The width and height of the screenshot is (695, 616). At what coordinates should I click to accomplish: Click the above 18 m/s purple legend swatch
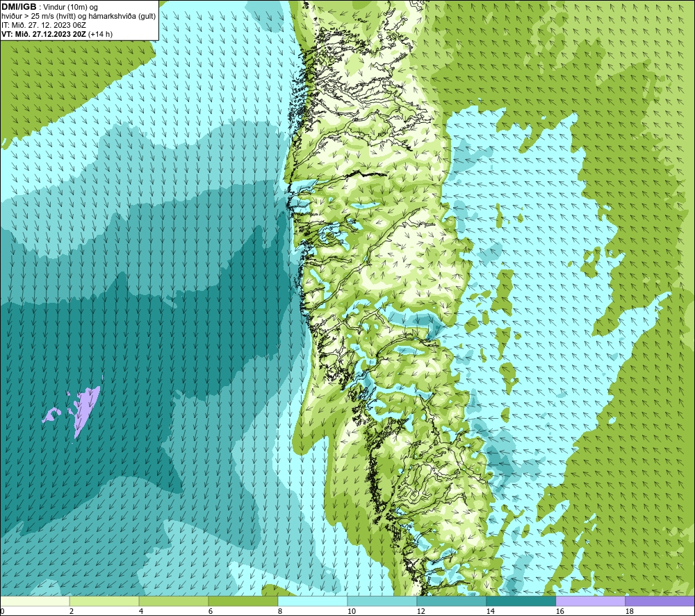[x=660, y=601]
